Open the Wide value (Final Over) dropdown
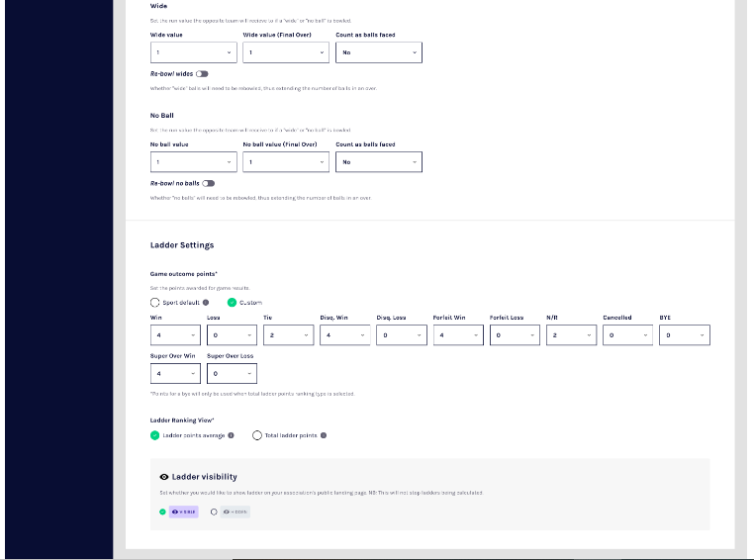This screenshot has height=560, width=754. [286, 52]
